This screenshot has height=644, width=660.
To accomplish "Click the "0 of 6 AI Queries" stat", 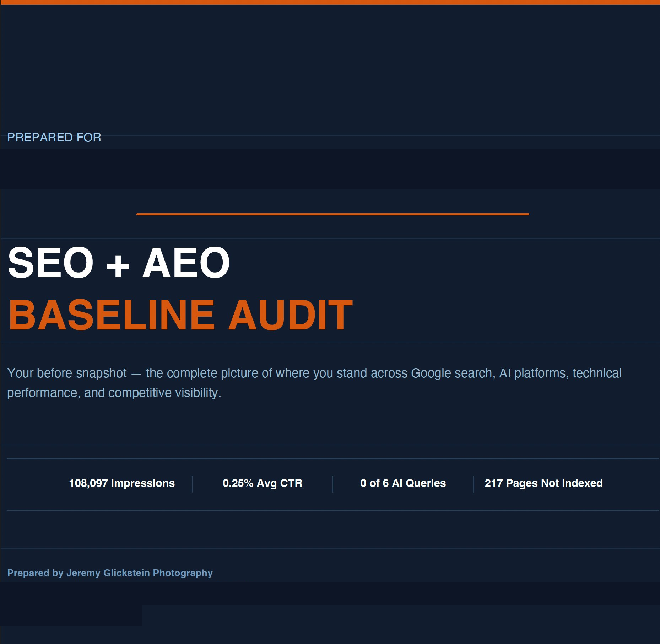I will (x=403, y=483).
